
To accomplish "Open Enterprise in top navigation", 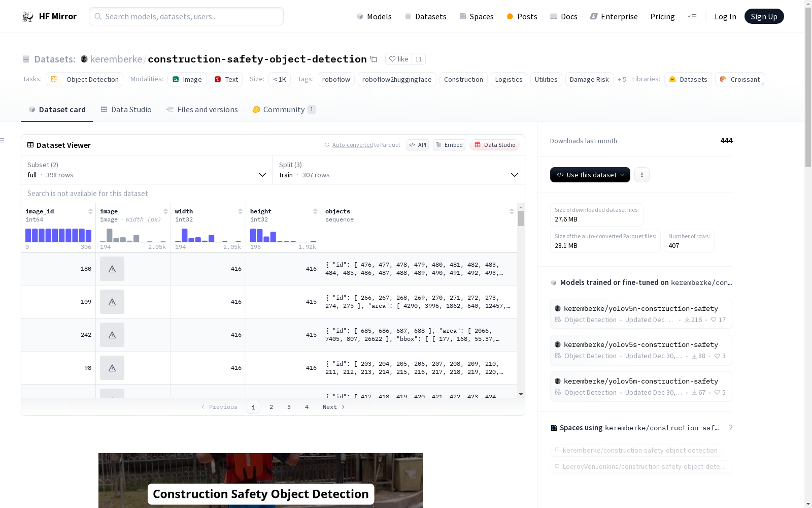I will point(614,17).
